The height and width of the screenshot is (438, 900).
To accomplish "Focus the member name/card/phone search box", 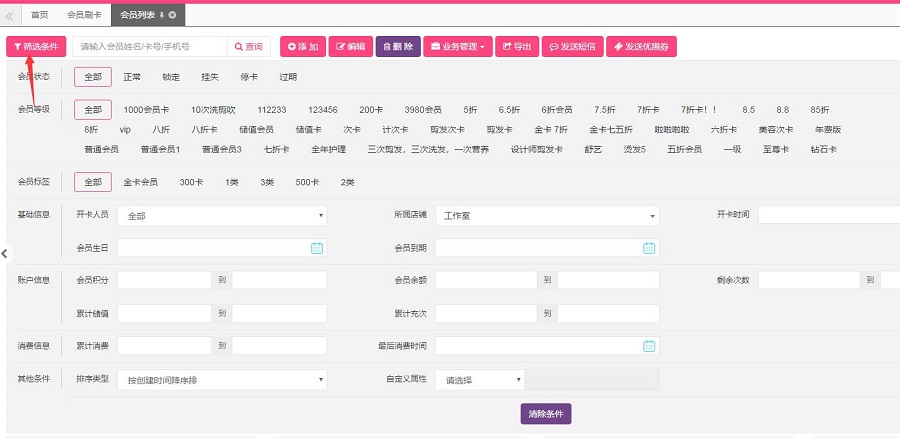I will [x=150, y=46].
